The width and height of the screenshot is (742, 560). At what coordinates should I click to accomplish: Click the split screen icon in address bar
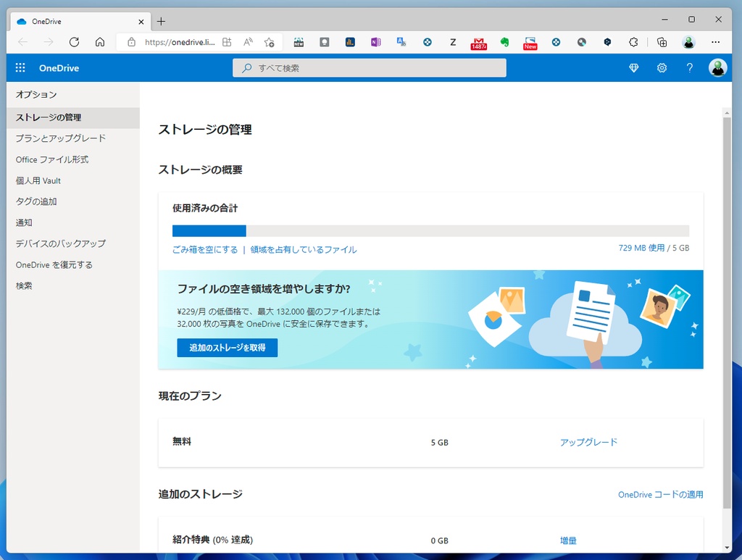point(227,42)
